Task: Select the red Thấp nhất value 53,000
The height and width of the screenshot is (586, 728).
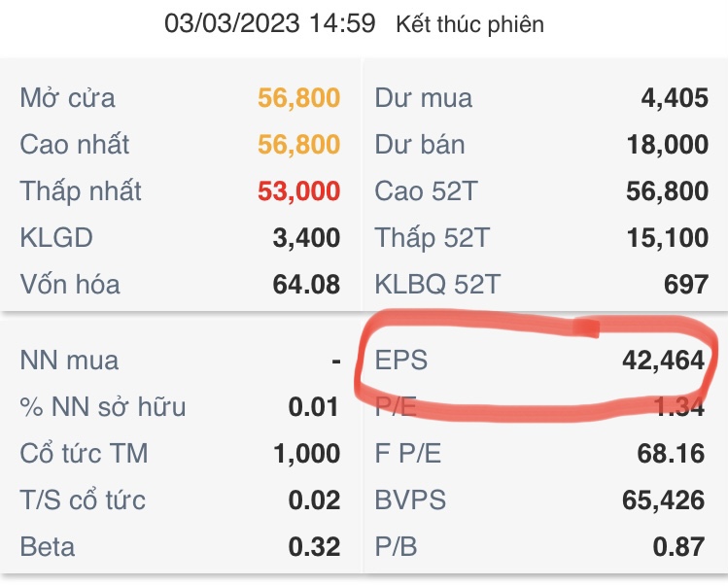Action: point(298,191)
